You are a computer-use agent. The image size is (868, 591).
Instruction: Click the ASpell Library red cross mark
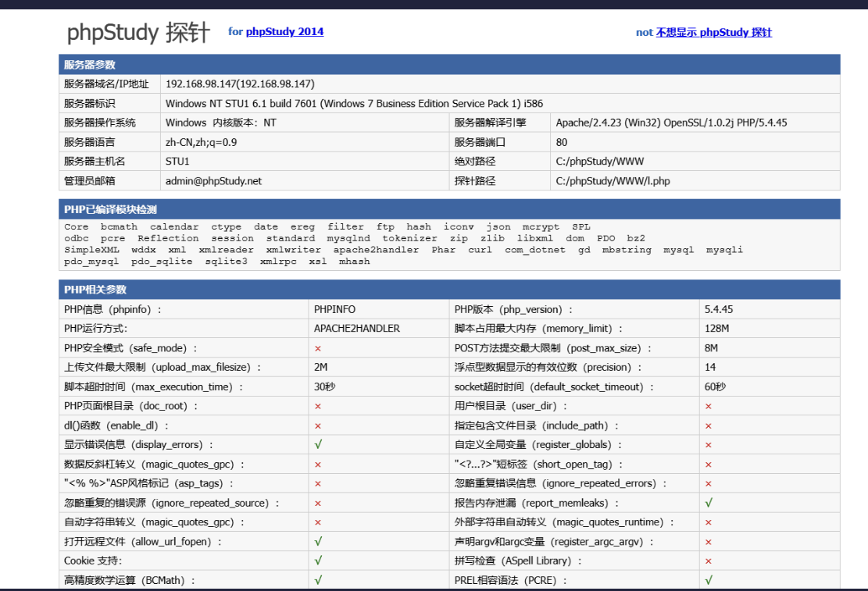tap(708, 561)
